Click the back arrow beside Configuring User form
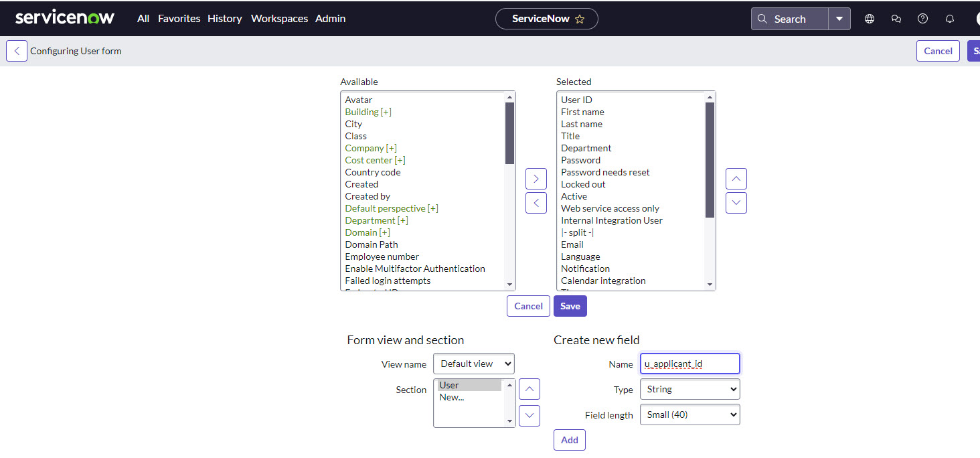980x458 pixels. [17, 51]
